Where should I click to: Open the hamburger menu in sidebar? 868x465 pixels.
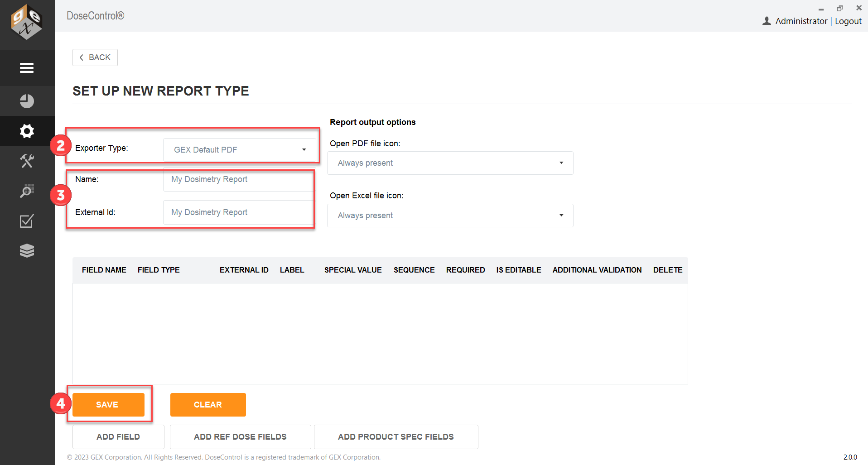[27, 68]
